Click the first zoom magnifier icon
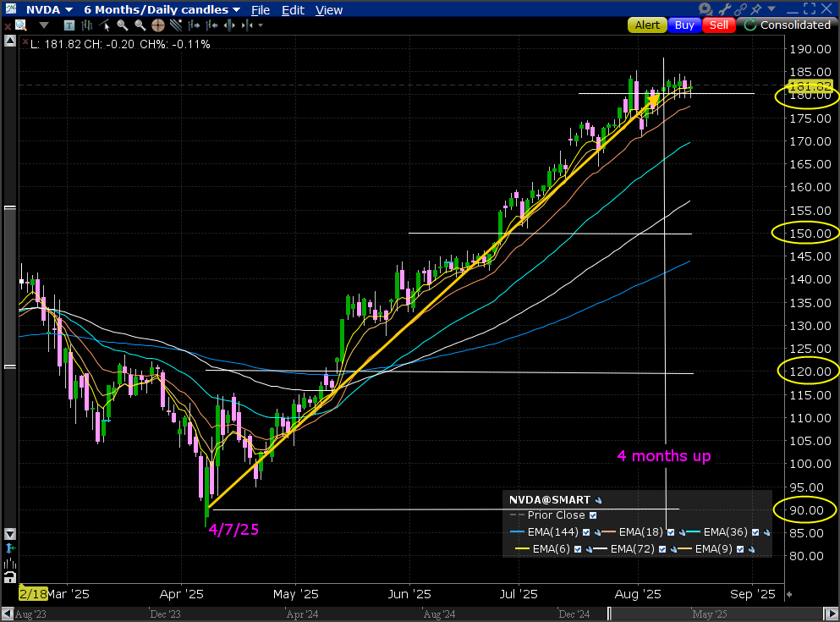Screen dimensions: 840x622 tap(122, 25)
